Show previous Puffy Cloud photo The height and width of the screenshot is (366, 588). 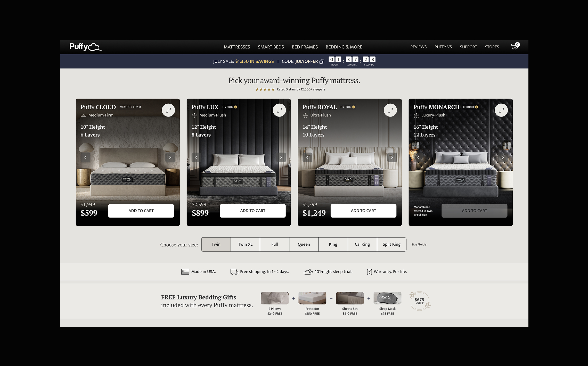(x=85, y=157)
